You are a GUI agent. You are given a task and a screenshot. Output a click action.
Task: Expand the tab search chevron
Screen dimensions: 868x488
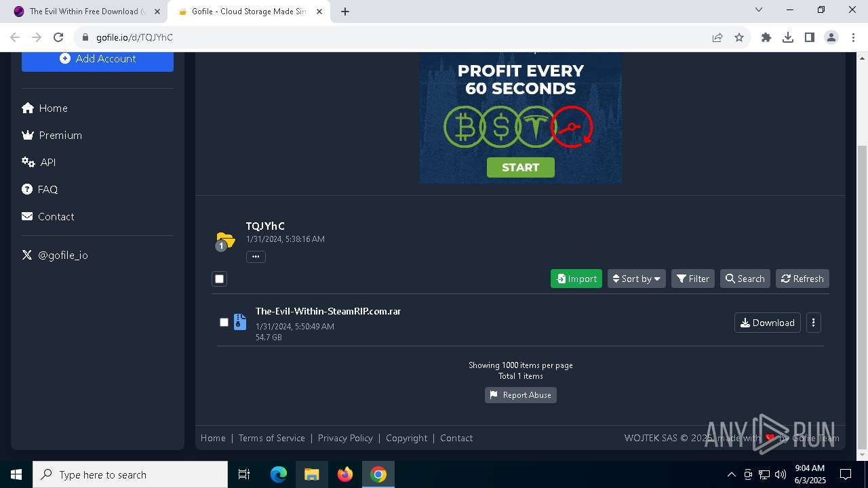pyautogui.click(x=759, y=10)
